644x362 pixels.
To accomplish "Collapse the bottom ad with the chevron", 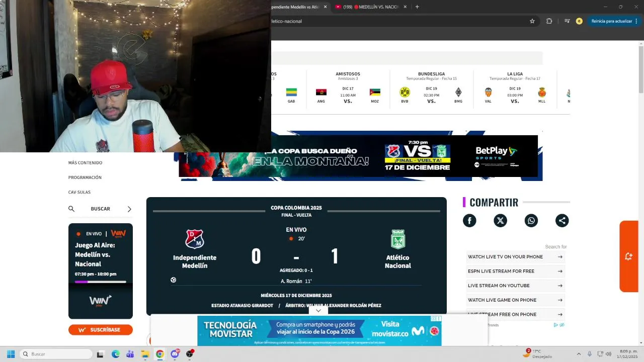I will coord(318,311).
